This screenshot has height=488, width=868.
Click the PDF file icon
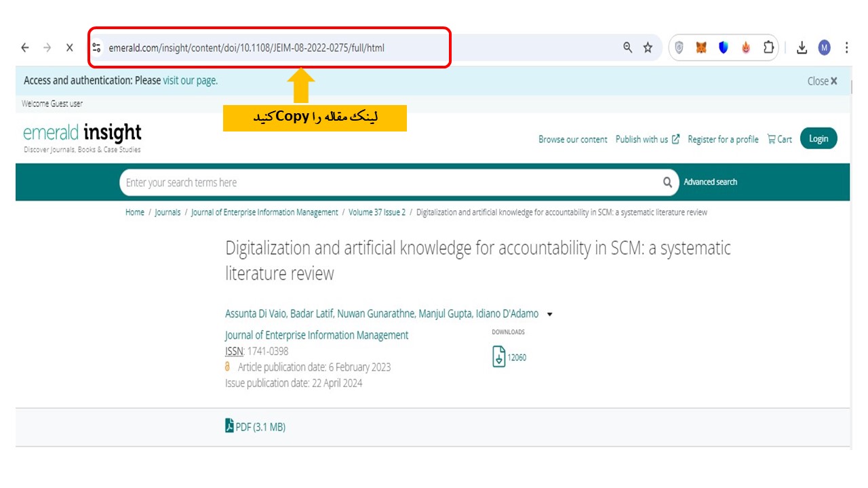click(x=229, y=426)
